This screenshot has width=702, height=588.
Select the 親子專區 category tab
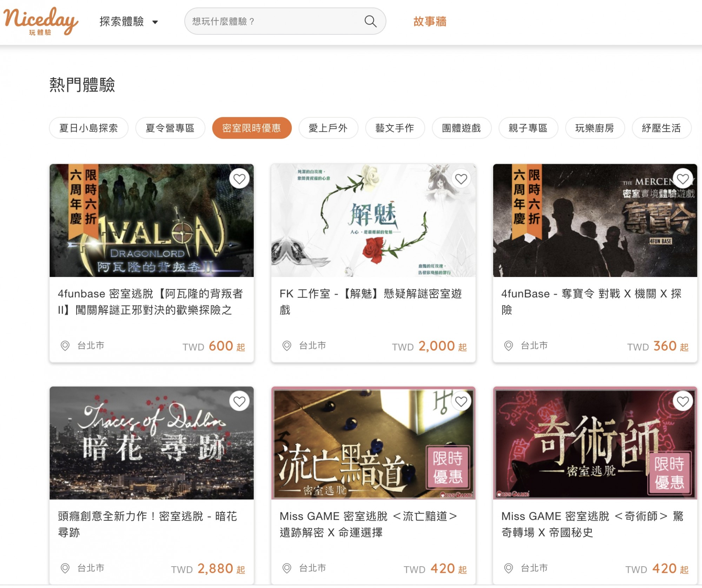(x=528, y=128)
